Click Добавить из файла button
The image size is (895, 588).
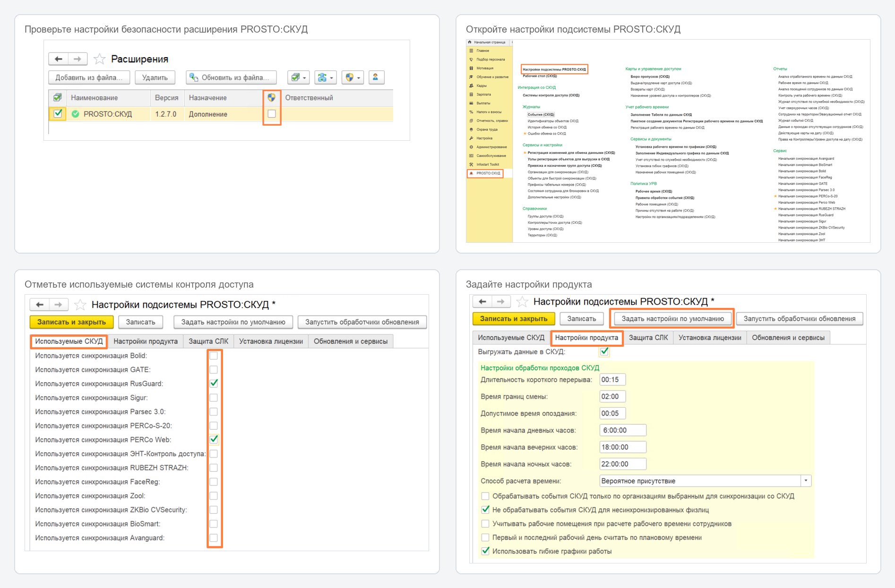[x=89, y=77]
